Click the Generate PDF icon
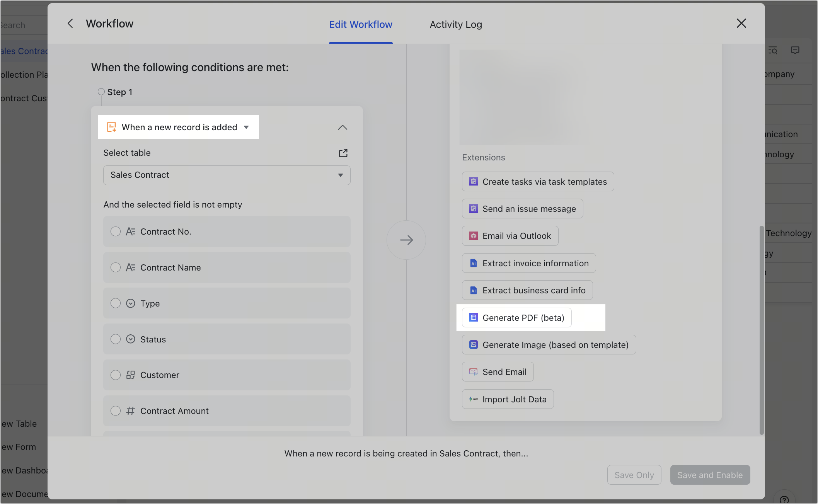The height and width of the screenshot is (504, 818). tap(473, 317)
